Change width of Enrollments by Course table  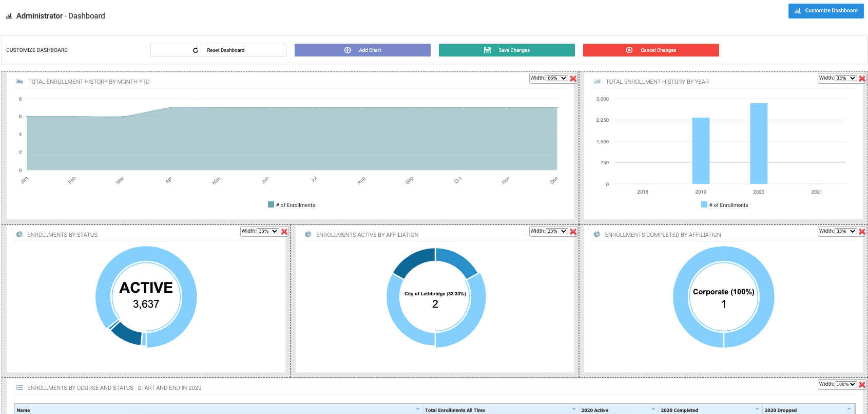point(845,385)
